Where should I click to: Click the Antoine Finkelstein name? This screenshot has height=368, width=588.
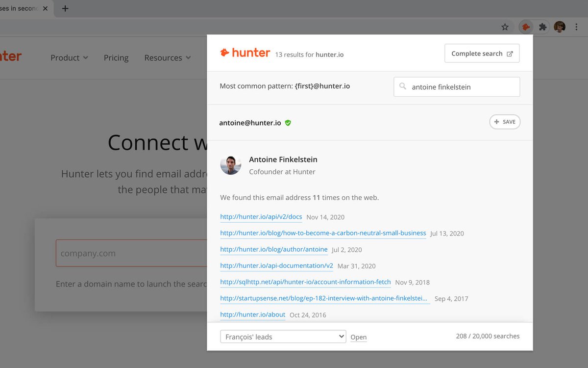pos(283,159)
